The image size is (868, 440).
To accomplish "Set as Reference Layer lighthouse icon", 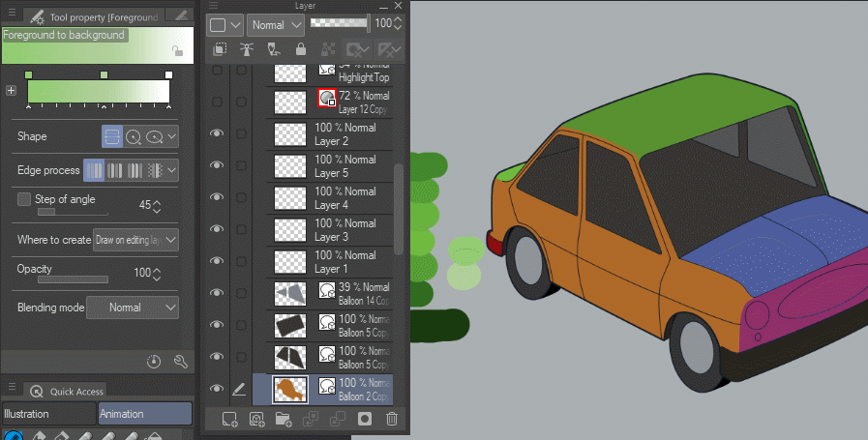I will (x=247, y=49).
